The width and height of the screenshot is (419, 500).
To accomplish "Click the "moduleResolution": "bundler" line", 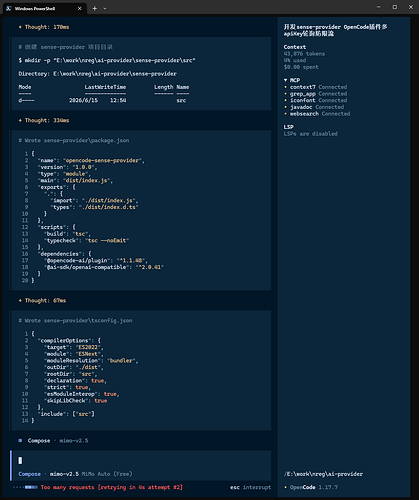I will (x=91, y=360).
